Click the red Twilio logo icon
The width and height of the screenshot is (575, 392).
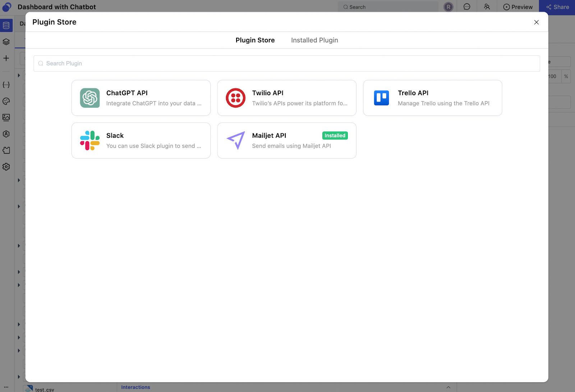point(236,98)
